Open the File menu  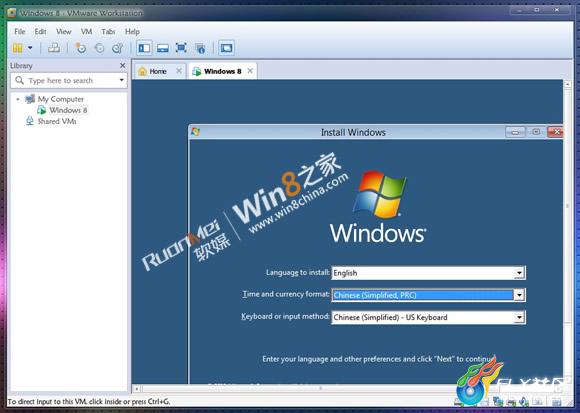click(20, 32)
